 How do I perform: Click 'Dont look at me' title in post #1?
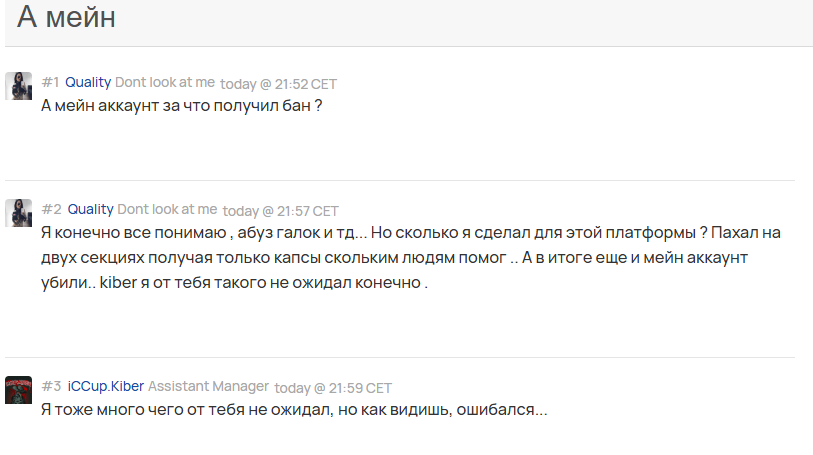click(165, 82)
